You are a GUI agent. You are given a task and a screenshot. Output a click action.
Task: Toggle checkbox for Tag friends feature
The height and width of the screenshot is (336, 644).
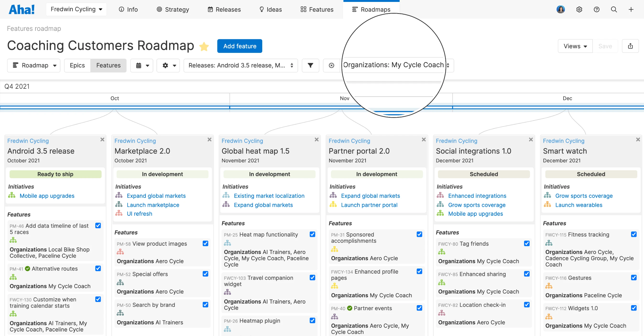[526, 243]
